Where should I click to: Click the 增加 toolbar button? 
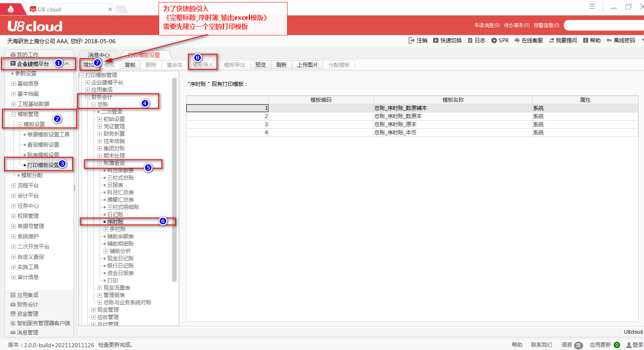click(88, 65)
